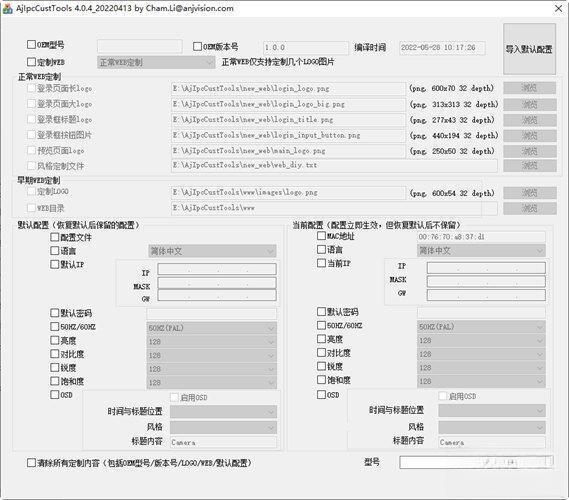Screen dimensions: 569x500
Task: Tick 亮度 checkbox in default config
Action: 54,340
